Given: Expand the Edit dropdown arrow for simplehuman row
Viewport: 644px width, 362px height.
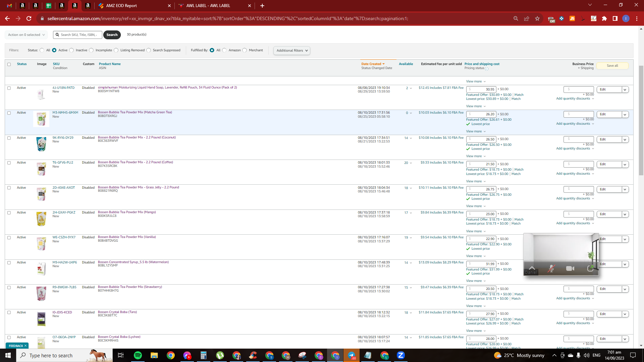Looking at the screenshot, I should (625, 90).
